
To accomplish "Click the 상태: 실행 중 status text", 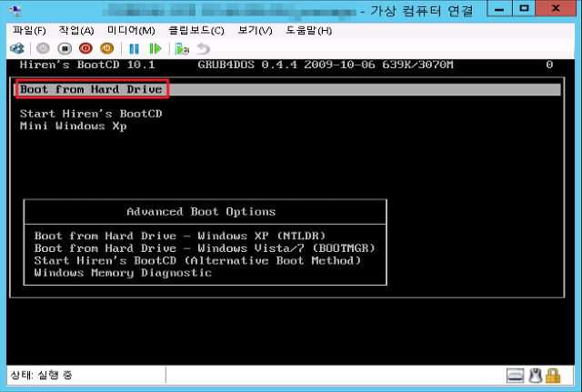I will click(x=41, y=375).
